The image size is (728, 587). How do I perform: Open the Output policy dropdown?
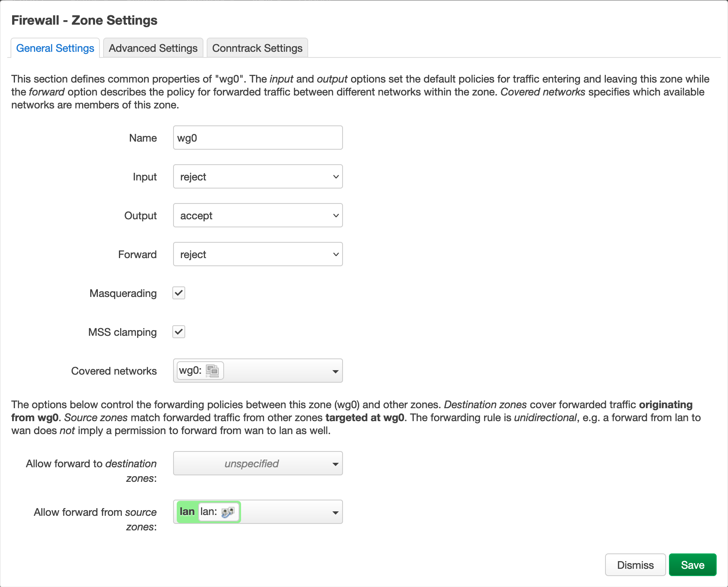258,215
